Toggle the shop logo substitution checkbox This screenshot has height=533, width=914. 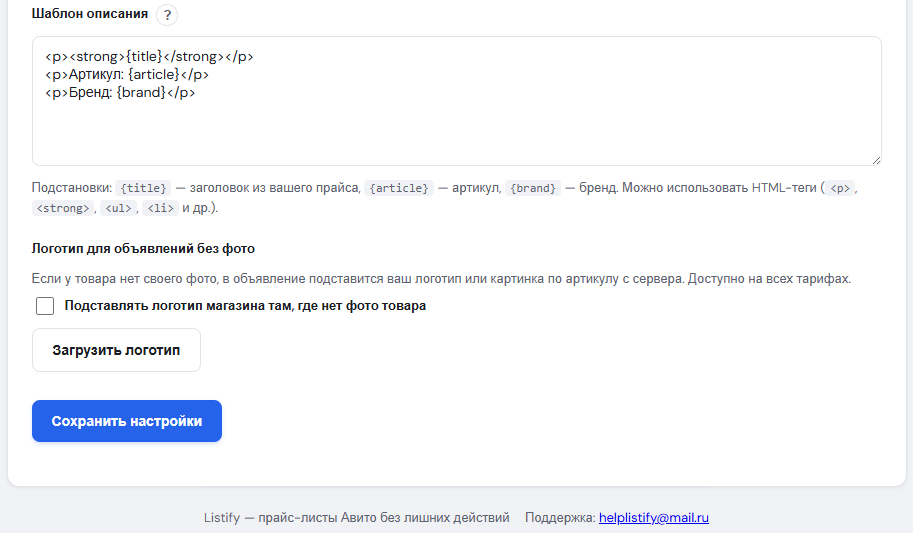pyautogui.click(x=45, y=306)
